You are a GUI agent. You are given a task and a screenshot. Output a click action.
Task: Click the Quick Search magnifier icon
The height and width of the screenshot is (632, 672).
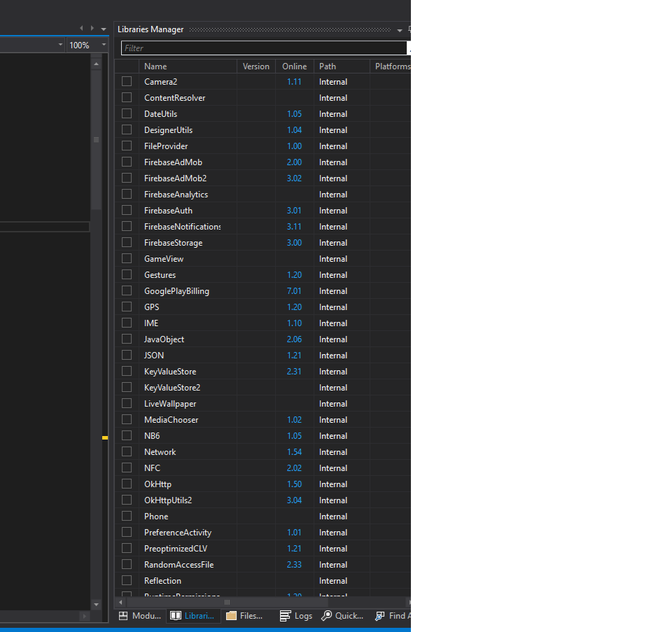327,616
